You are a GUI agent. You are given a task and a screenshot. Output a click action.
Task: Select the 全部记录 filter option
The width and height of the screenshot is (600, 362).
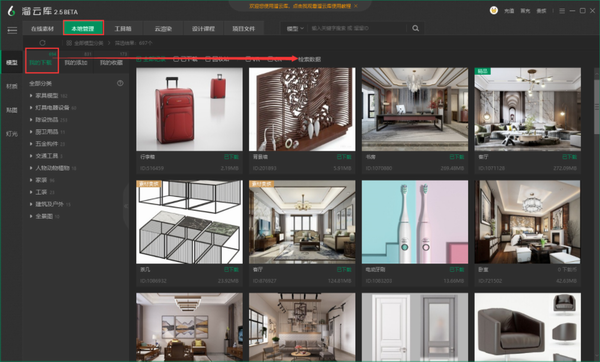tap(151, 59)
